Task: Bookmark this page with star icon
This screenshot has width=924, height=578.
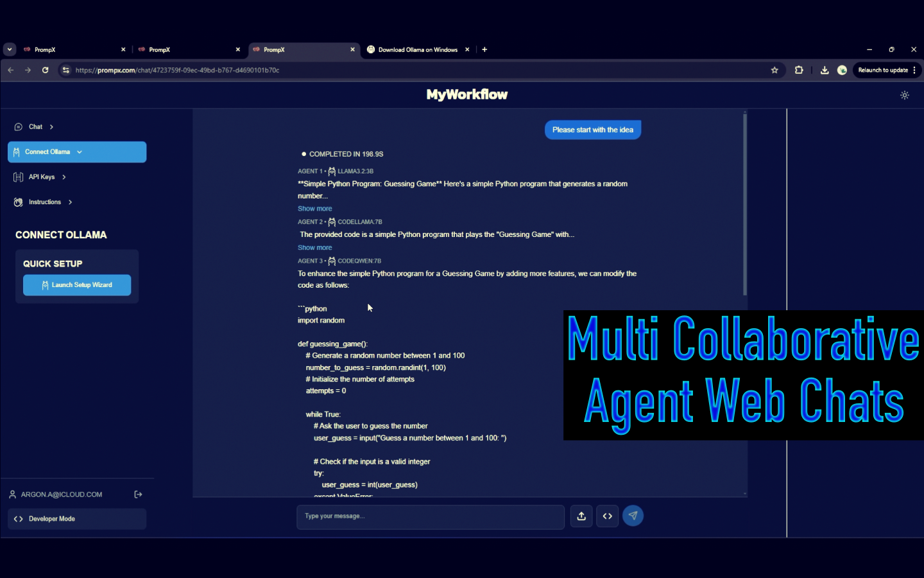Action: tap(774, 71)
